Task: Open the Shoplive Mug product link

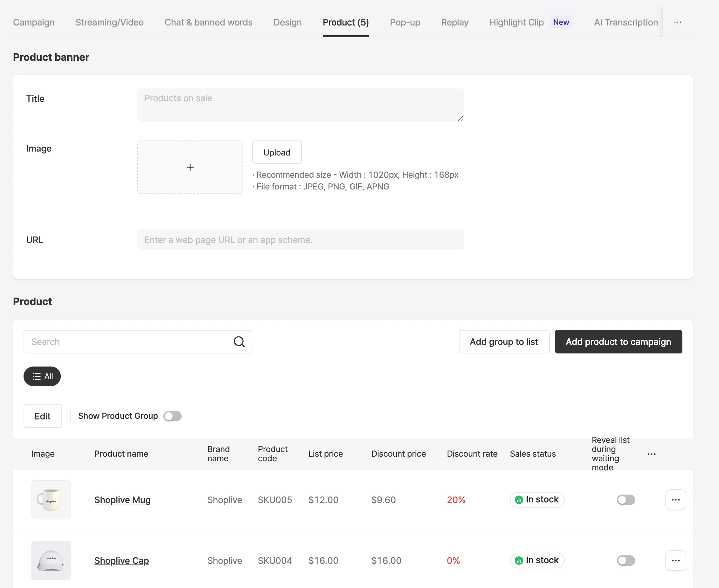Action: point(122,499)
